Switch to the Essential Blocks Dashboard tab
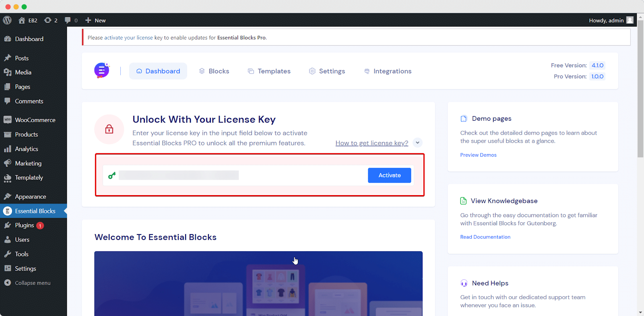 (x=158, y=71)
